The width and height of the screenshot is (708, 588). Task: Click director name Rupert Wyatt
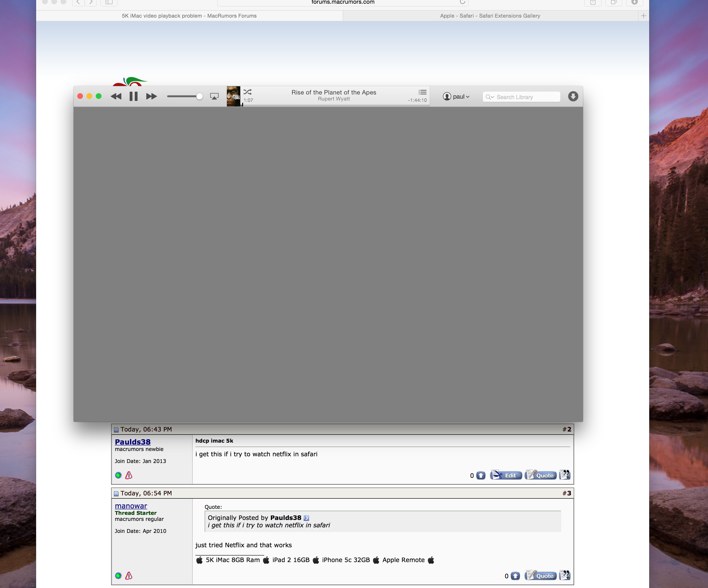[x=334, y=99]
